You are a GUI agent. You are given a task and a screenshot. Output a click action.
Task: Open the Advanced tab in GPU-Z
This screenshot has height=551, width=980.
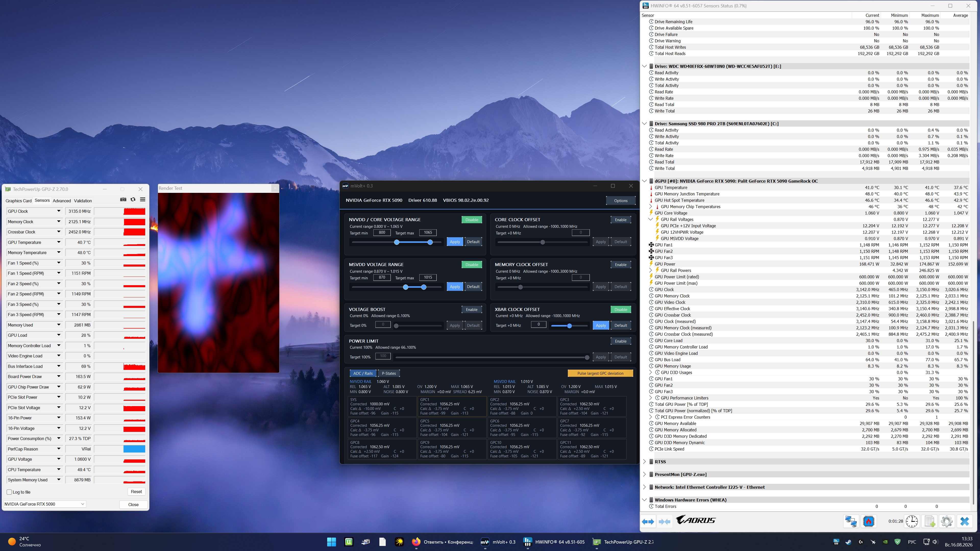[x=62, y=201]
